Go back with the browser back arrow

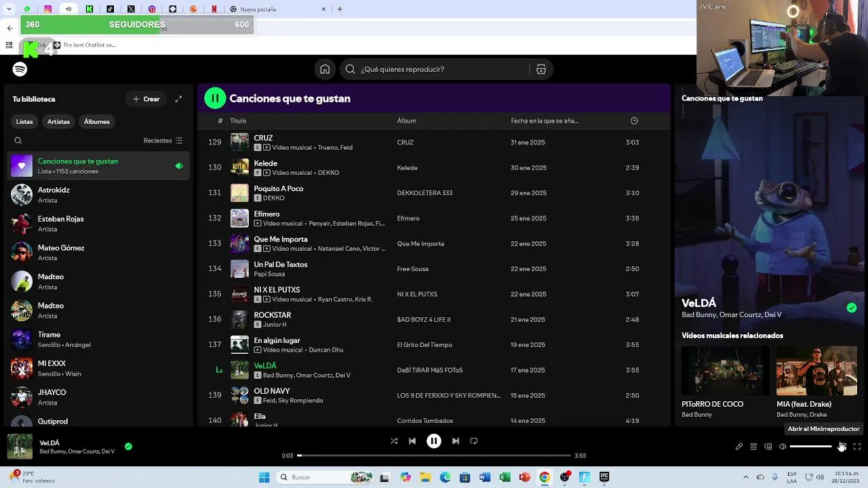click(9, 28)
